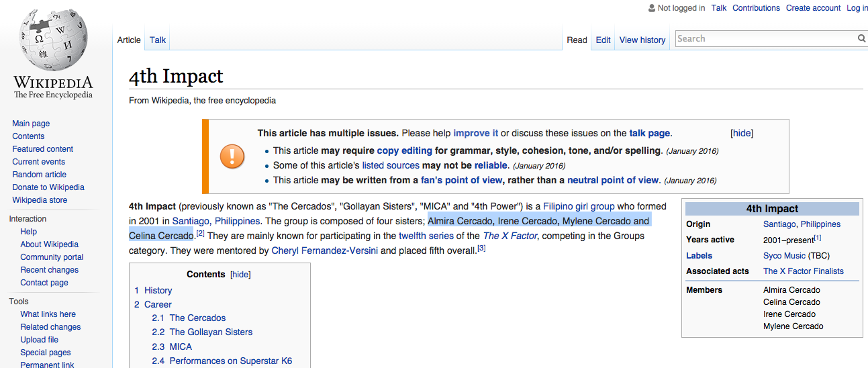The height and width of the screenshot is (368, 868).
Task: Open fan's point of view link
Action: point(463,180)
